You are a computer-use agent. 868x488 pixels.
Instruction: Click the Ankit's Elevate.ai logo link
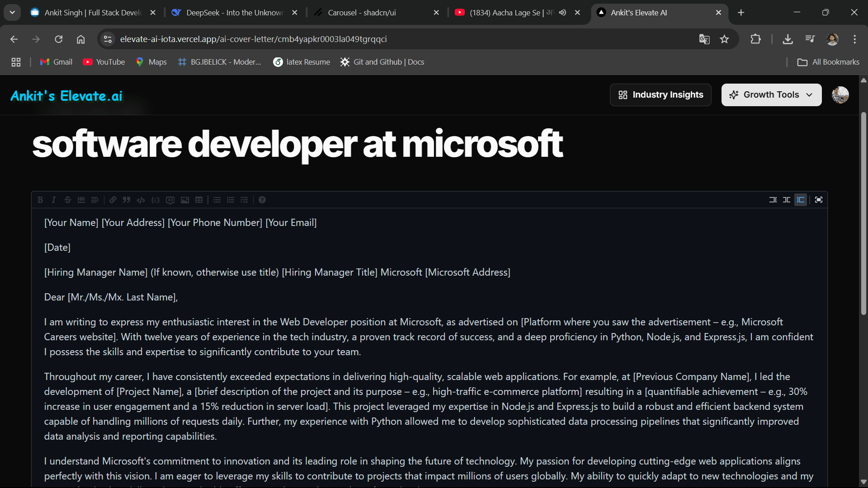[x=66, y=96]
